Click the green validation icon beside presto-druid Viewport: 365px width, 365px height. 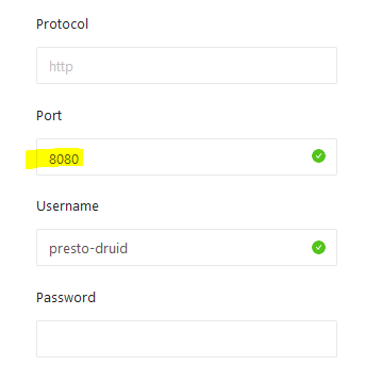pos(319,247)
